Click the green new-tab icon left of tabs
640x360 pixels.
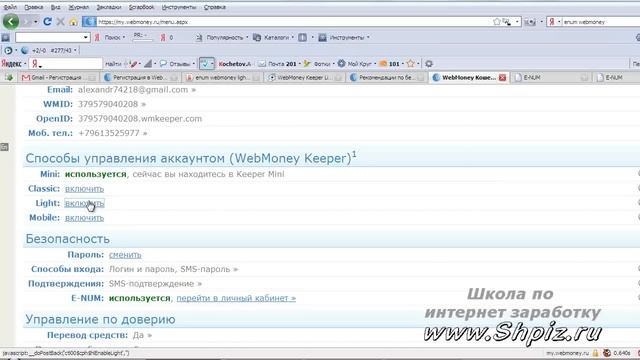(x=9, y=77)
